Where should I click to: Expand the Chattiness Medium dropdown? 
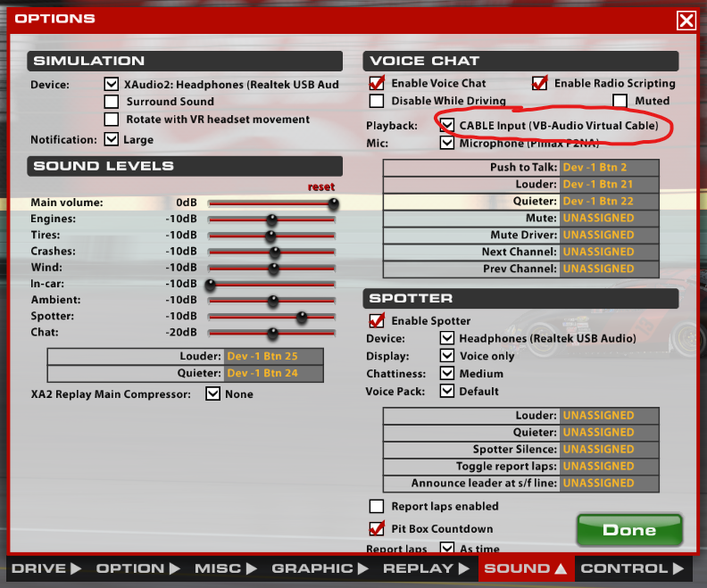[x=447, y=373]
